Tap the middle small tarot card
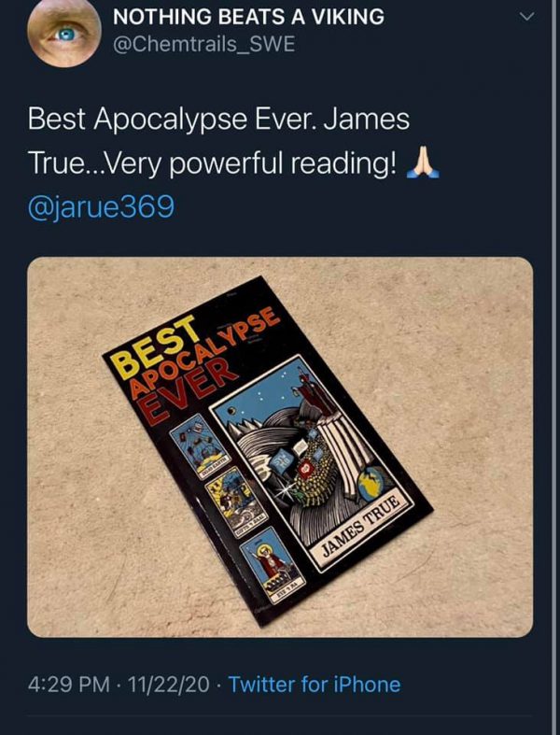560x735 pixels. 237,502
